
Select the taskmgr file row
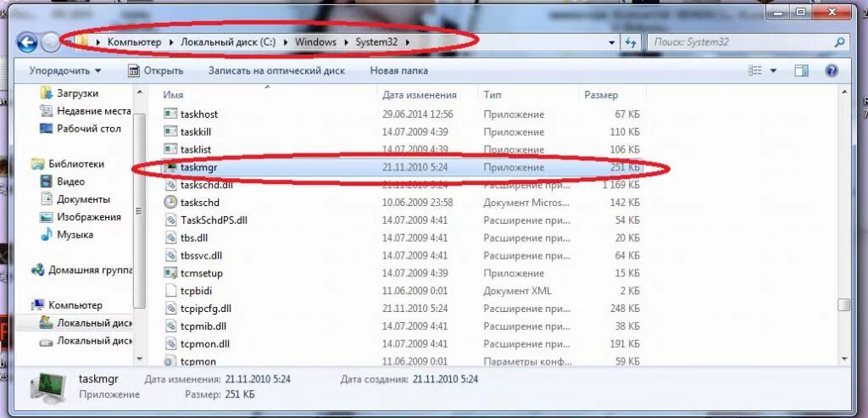click(x=403, y=167)
